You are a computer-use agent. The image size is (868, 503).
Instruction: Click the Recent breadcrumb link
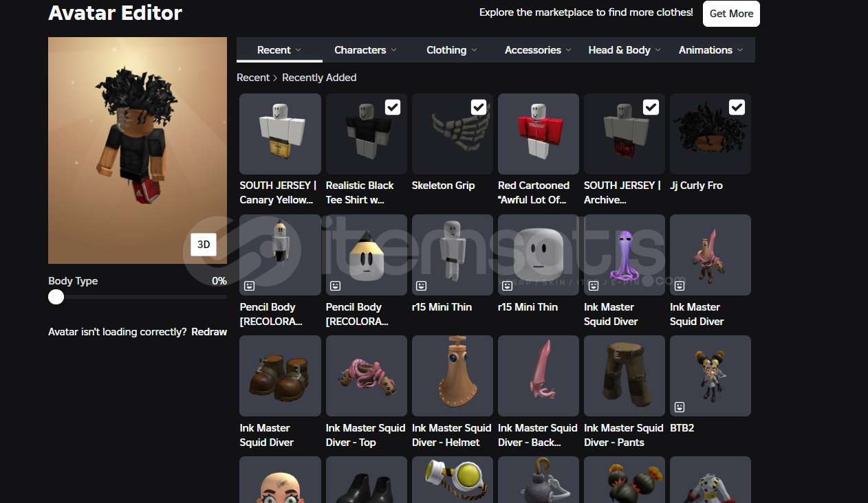click(x=253, y=78)
